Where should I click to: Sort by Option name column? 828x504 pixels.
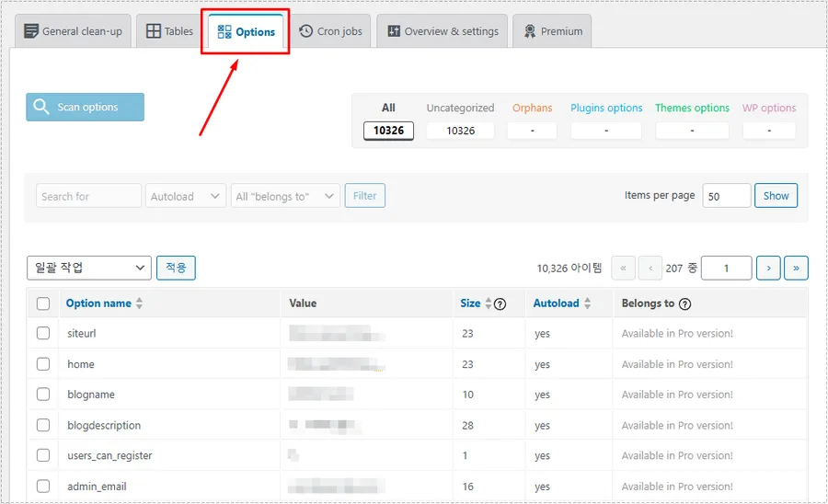tap(98, 304)
